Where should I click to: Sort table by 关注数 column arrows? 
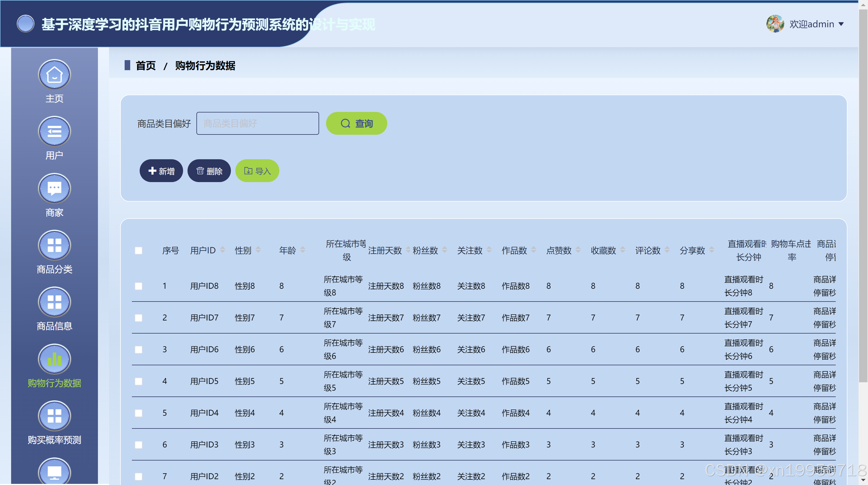pyautogui.click(x=489, y=249)
